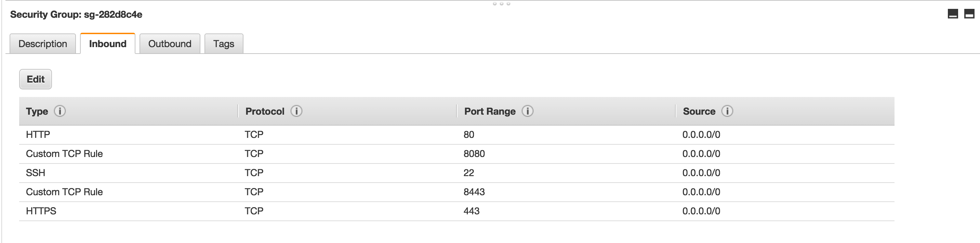Switch to the Outbound tab
980x243 pixels.
pos(170,44)
